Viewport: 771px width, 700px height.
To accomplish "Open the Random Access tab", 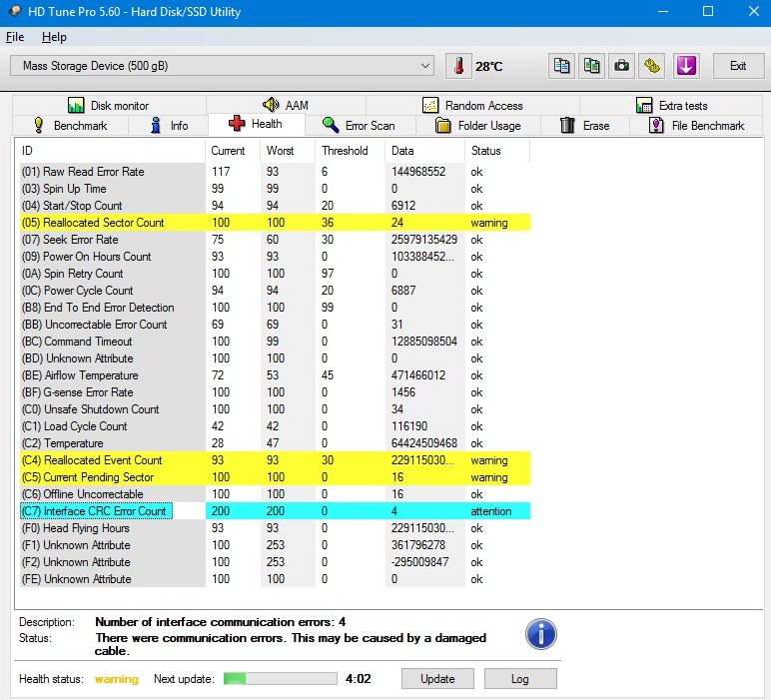I will tap(472, 105).
